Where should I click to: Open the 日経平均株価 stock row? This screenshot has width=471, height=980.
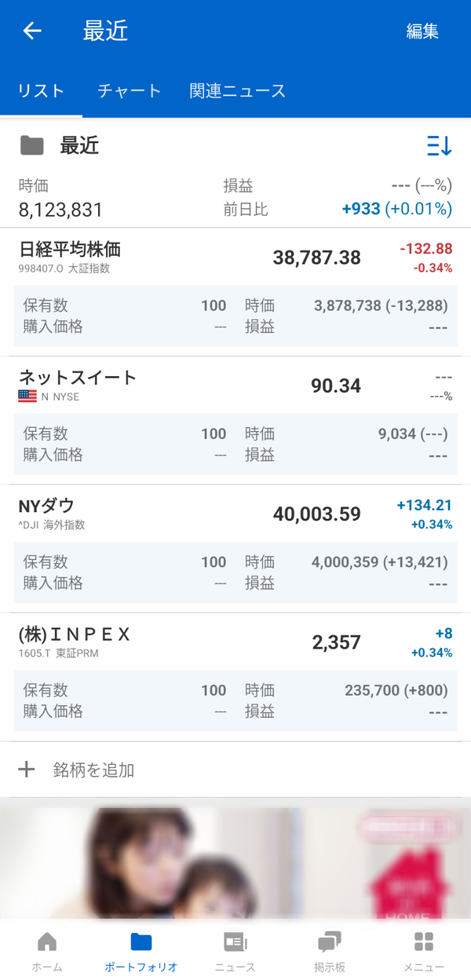pos(235,291)
